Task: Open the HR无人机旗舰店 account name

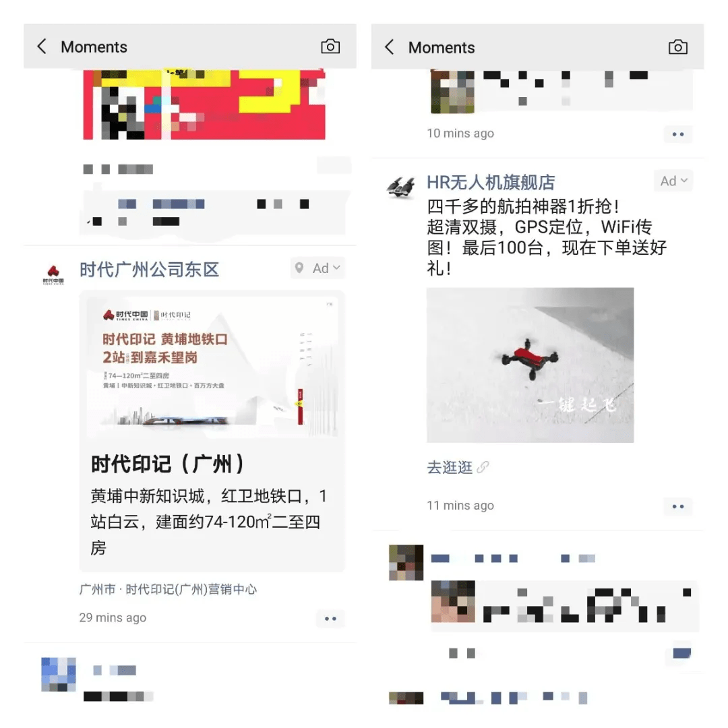Action: pyautogui.click(x=491, y=183)
